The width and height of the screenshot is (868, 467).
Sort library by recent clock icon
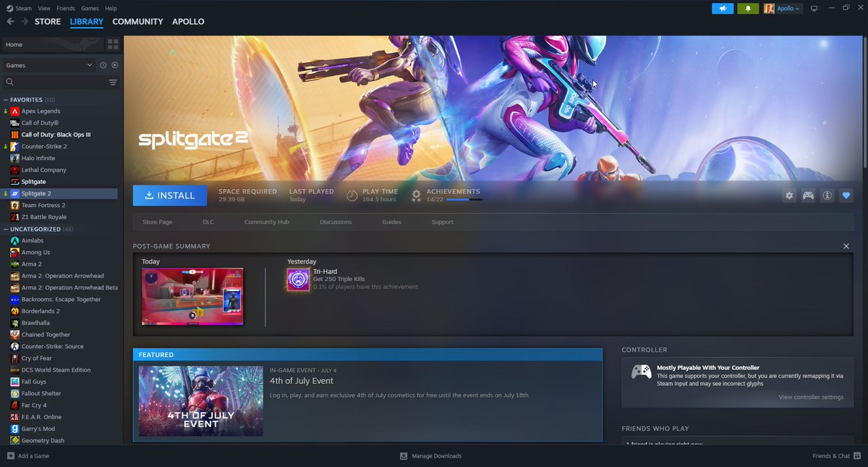[103, 65]
